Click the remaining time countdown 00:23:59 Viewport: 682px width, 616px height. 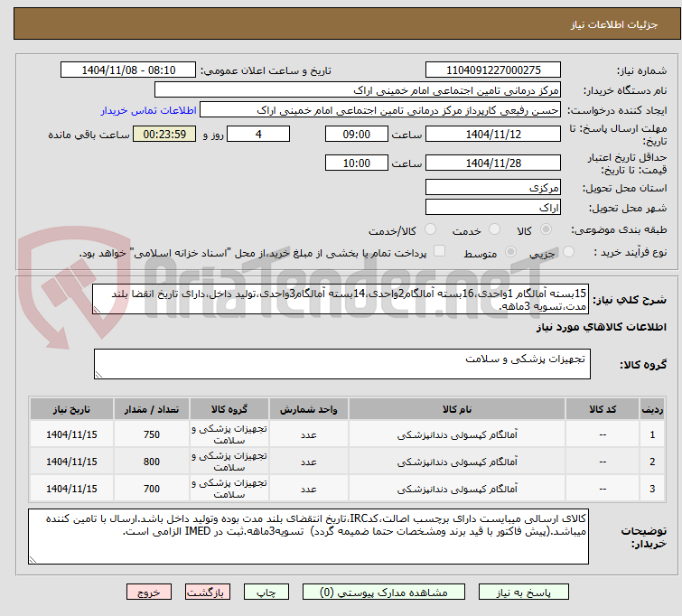coord(164,134)
